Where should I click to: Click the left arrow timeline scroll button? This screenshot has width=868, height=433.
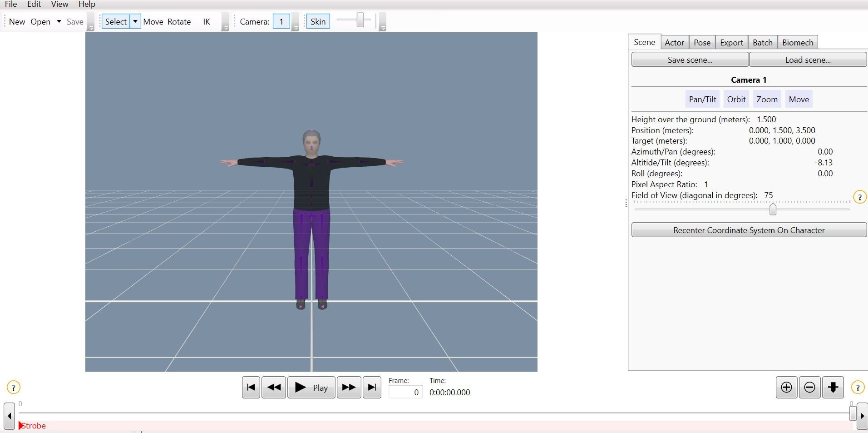[x=9, y=416]
